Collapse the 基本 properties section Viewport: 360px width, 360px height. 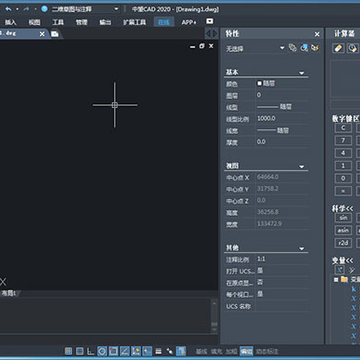point(302,73)
